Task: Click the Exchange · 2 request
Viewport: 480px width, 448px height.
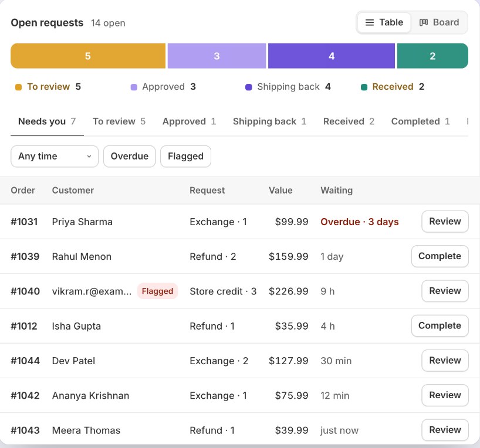Action: pyautogui.click(x=218, y=361)
